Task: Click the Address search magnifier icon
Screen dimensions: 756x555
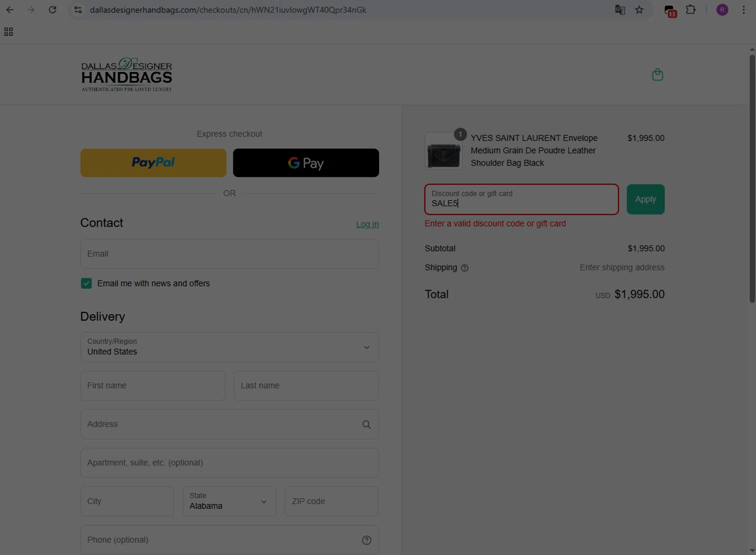Action: click(366, 425)
